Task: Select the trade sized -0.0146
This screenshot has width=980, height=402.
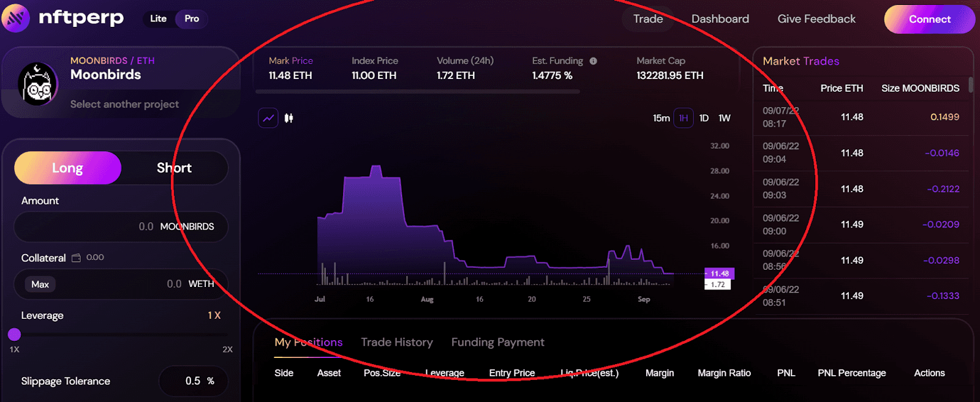Action: (x=862, y=153)
